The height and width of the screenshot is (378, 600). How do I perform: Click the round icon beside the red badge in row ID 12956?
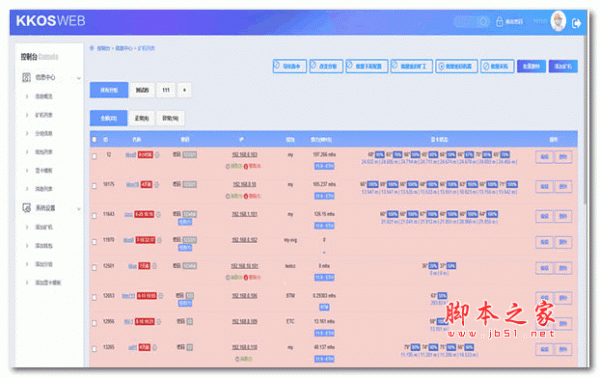(x=158, y=322)
